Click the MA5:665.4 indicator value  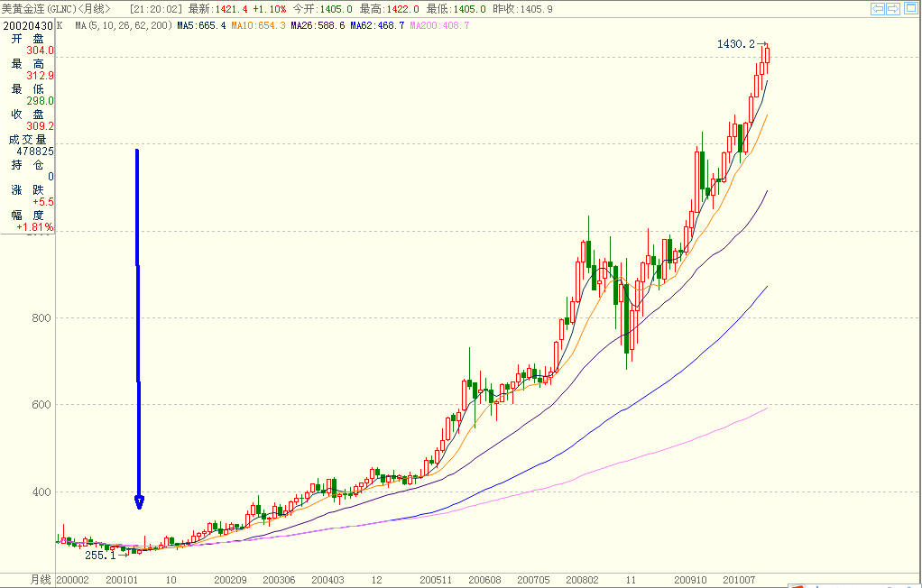202,26
